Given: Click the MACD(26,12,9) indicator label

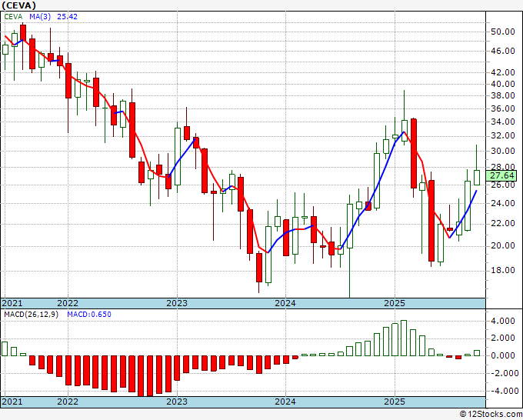Looking at the screenshot, I should coord(31,315).
